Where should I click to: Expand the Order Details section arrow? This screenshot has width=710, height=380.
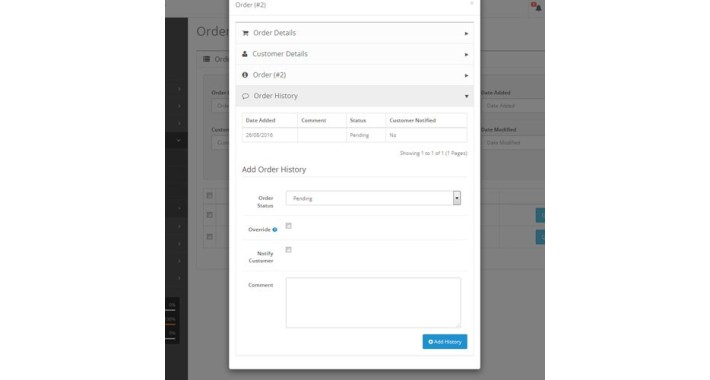(466, 34)
